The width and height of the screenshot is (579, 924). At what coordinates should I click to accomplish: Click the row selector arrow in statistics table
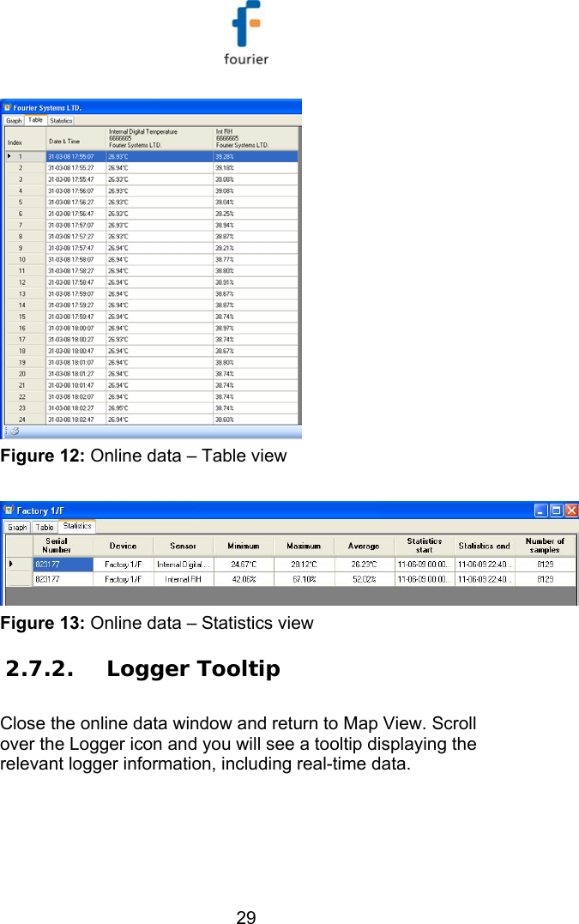(x=11, y=564)
